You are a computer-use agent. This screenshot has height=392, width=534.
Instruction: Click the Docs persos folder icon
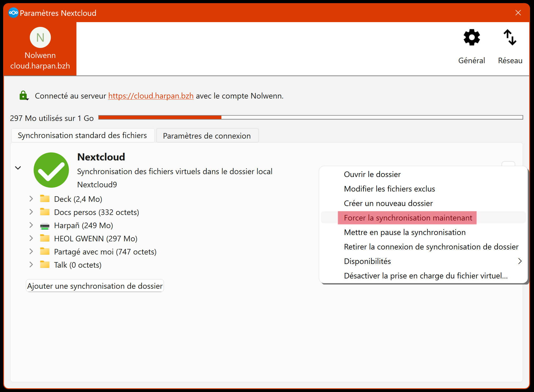[x=45, y=212]
